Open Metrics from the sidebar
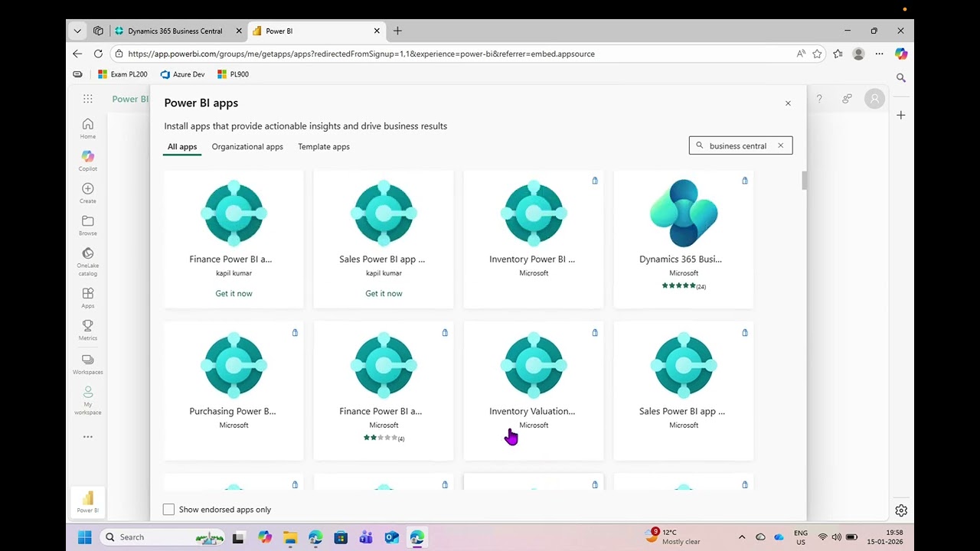Screen dimensions: 980x551 pos(88,330)
